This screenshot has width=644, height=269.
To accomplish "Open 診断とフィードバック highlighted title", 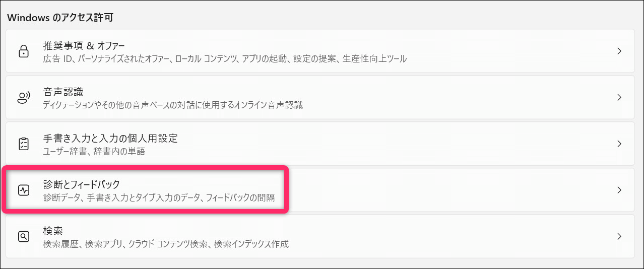I will (x=82, y=185).
